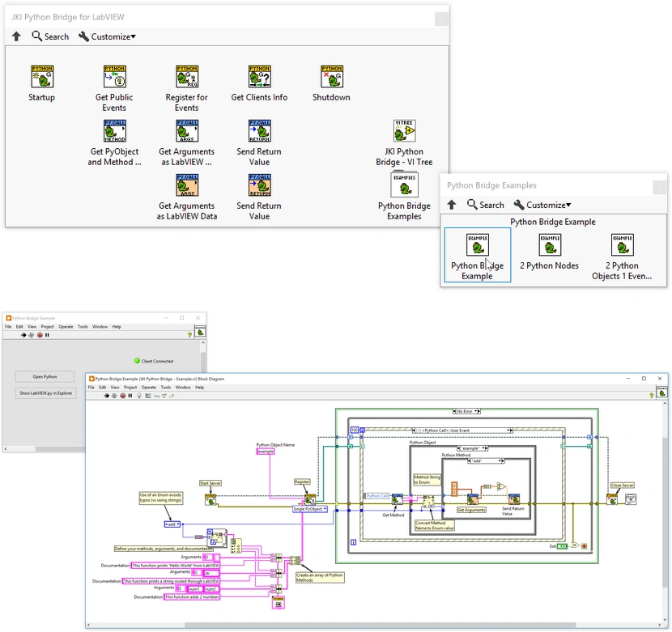Open the Python Bridge Examples subpalette
Screen dimensions: 672x632
click(404, 185)
